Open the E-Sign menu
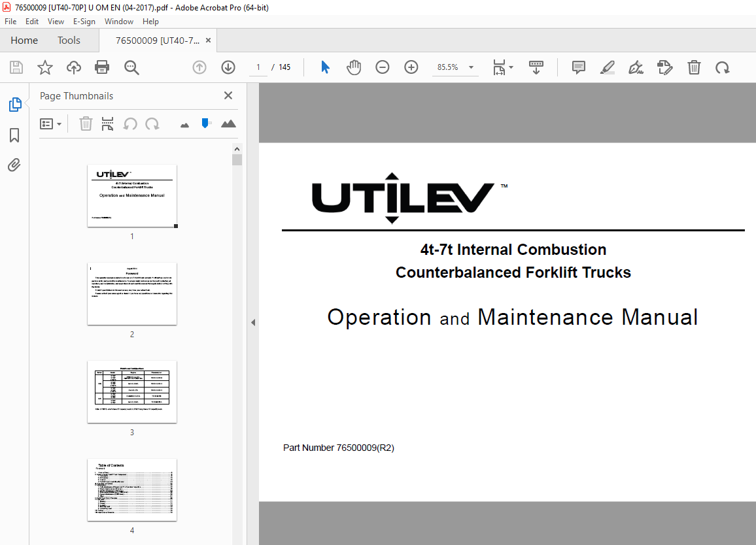 84,21
